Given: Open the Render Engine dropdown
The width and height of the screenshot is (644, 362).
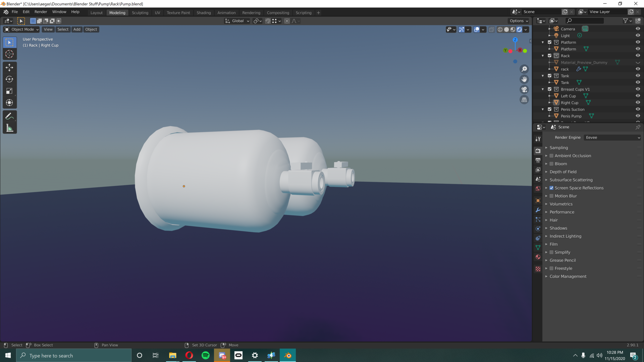Looking at the screenshot, I should (612, 137).
